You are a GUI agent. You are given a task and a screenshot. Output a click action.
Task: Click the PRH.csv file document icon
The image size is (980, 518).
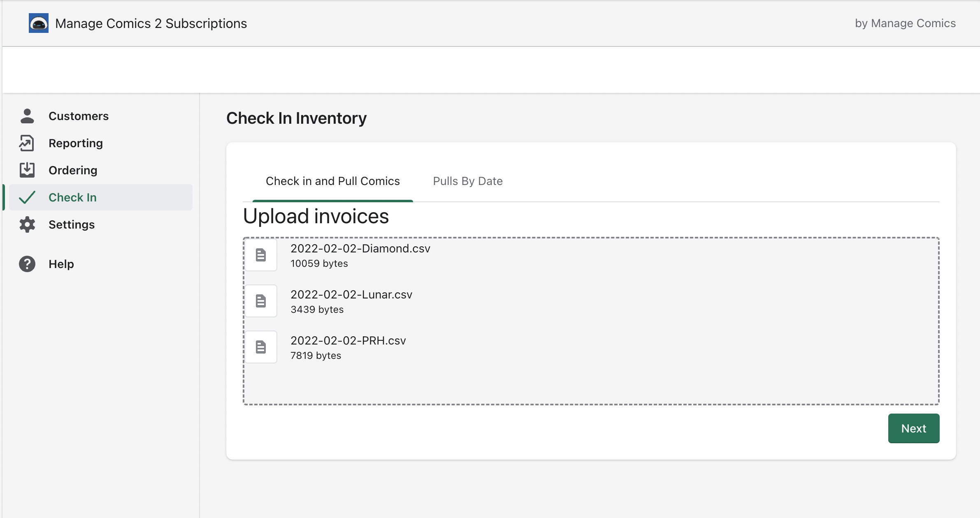261,347
